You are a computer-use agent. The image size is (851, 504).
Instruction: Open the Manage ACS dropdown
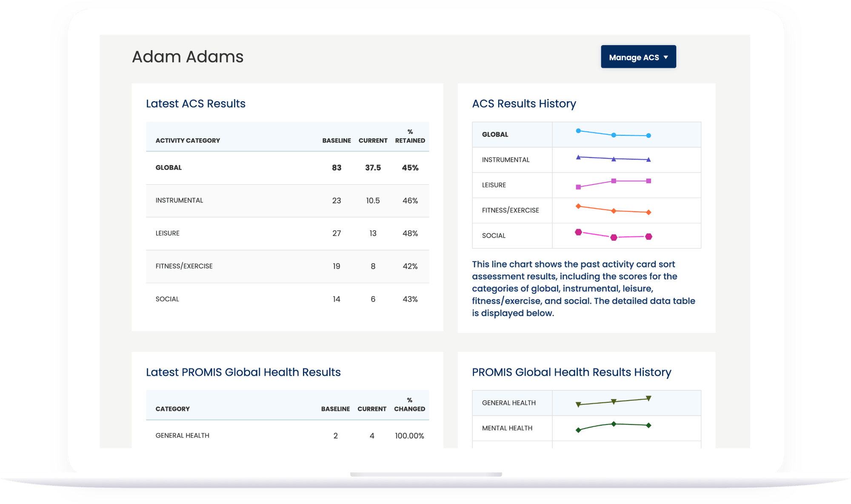(x=634, y=57)
